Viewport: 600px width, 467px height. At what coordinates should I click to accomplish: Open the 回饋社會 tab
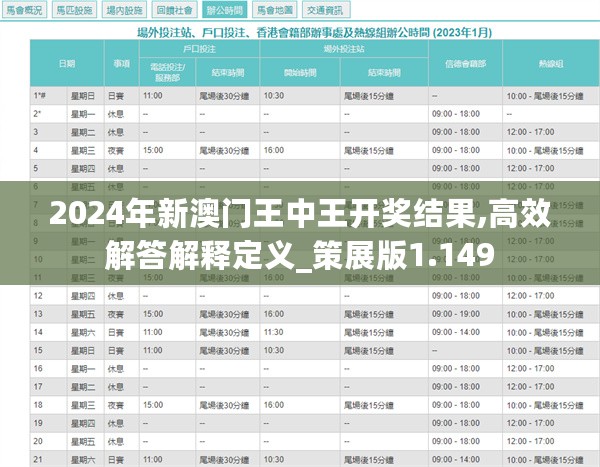click(x=176, y=10)
